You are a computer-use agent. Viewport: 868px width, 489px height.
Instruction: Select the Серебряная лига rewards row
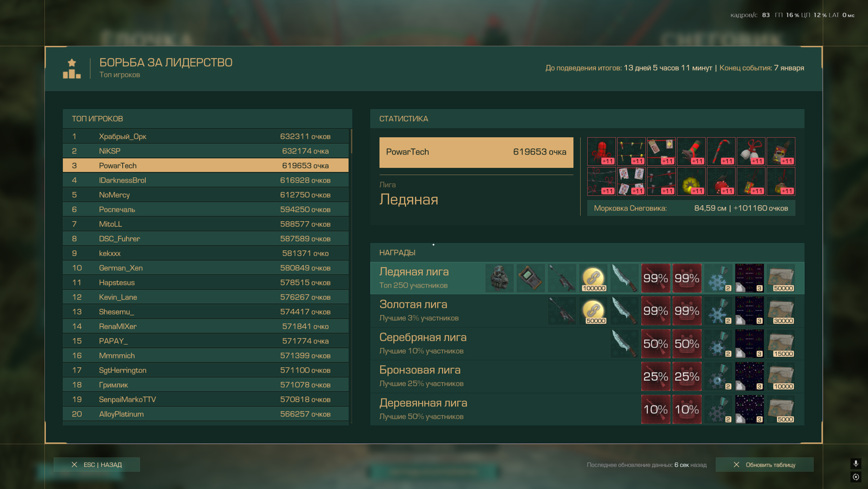click(x=587, y=344)
